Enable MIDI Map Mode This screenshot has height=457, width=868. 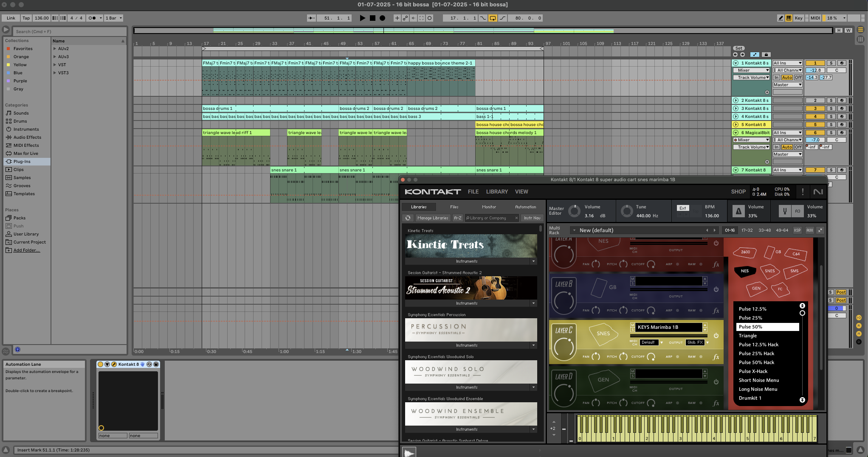coord(815,18)
